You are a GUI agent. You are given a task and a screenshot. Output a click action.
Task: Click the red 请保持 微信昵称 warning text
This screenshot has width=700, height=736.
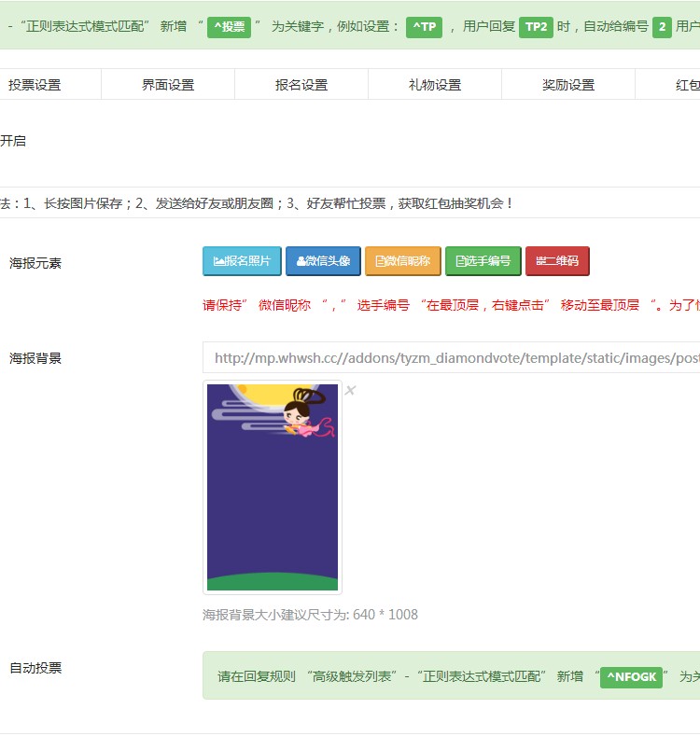point(451,305)
